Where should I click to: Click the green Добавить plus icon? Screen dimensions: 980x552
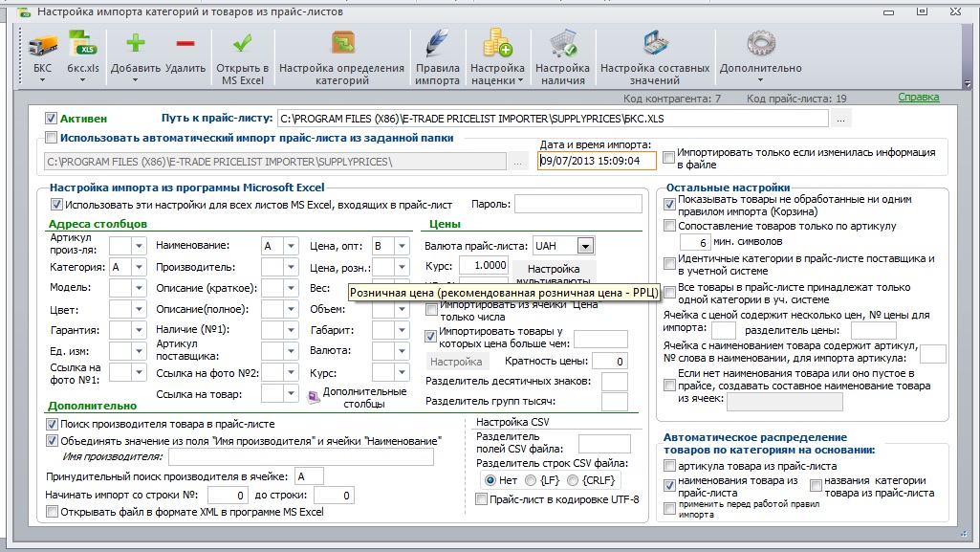[x=136, y=44]
